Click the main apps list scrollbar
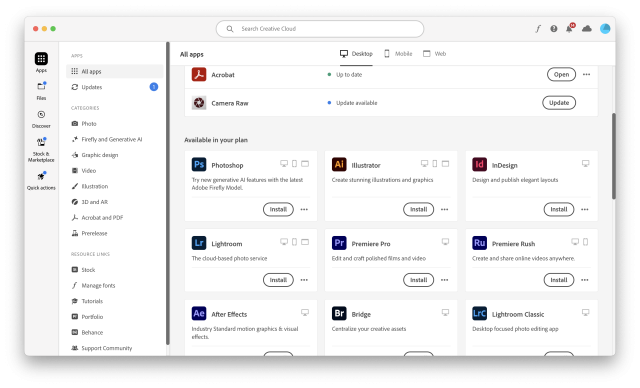This screenshot has width=640, height=388. (x=613, y=156)
